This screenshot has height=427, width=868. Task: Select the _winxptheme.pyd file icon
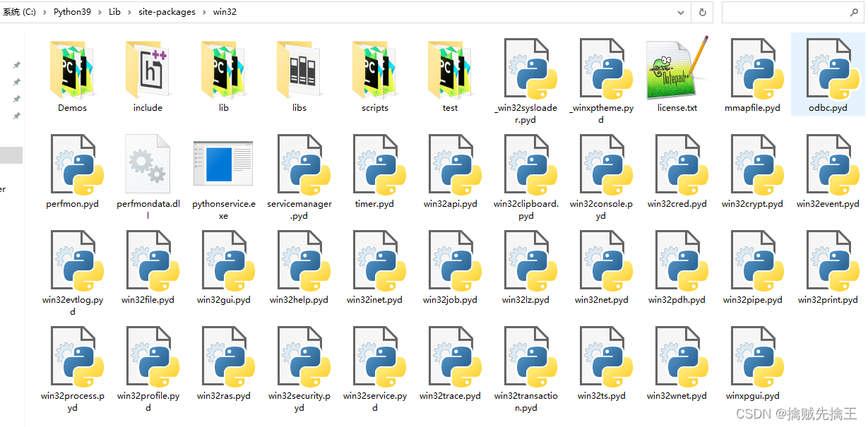pyautogui.click(x=607, y=69)
